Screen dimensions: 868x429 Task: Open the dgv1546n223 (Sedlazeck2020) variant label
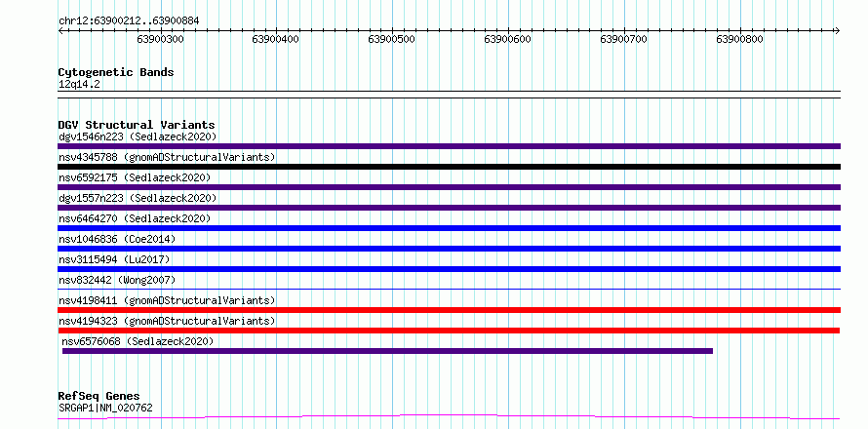[138, 136]
